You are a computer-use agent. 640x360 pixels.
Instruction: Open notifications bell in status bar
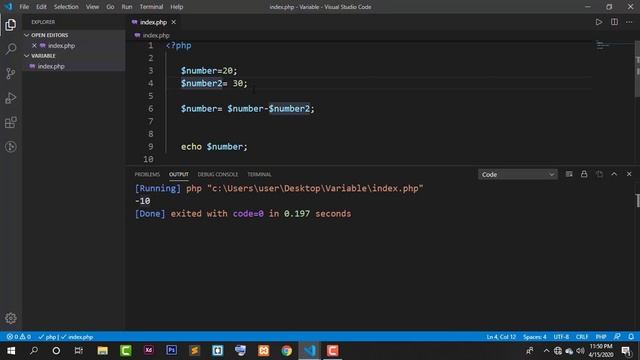[631, 337]
